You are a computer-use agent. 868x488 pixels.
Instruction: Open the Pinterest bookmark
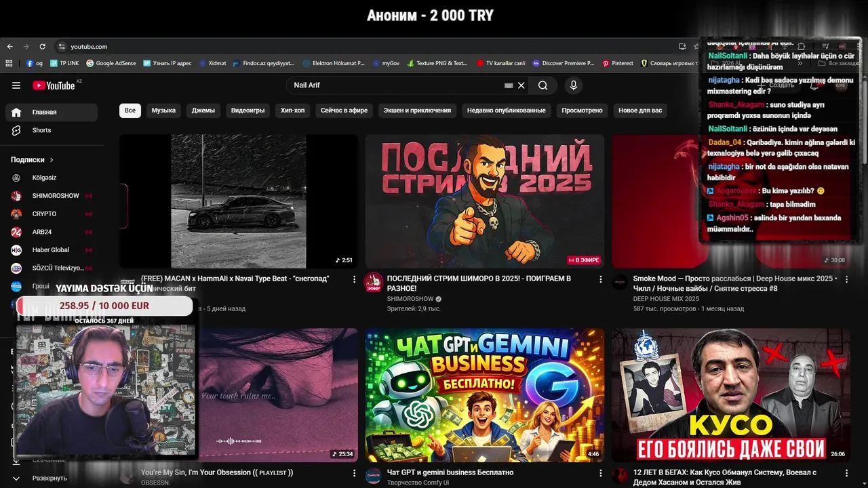(617, 63)
